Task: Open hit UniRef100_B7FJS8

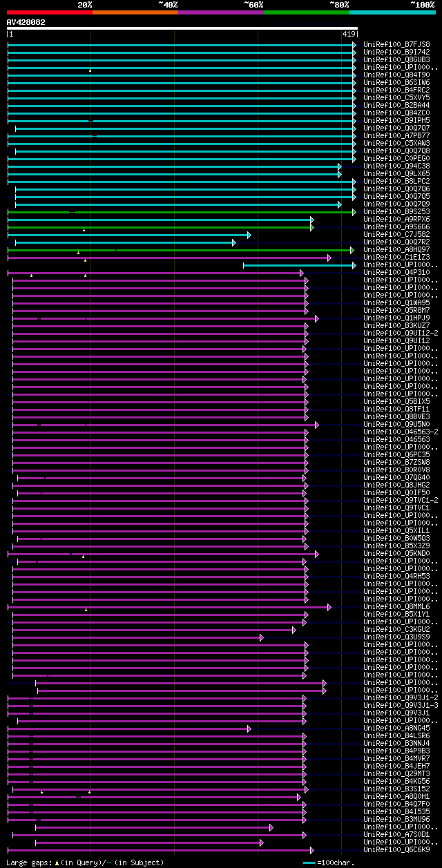Action: click(x=396, y=44)
